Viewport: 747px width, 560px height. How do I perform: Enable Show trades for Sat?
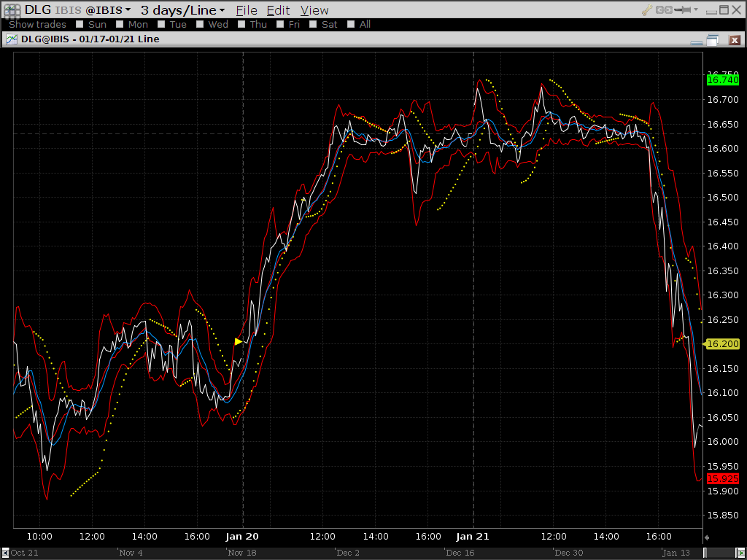pyautogui.click(x=313, y=24)
